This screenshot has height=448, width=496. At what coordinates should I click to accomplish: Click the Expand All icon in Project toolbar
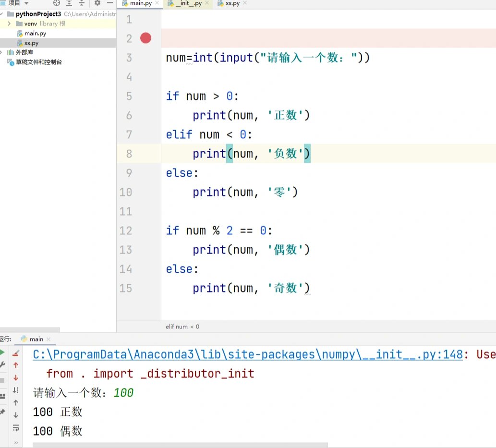coord(69,3)
